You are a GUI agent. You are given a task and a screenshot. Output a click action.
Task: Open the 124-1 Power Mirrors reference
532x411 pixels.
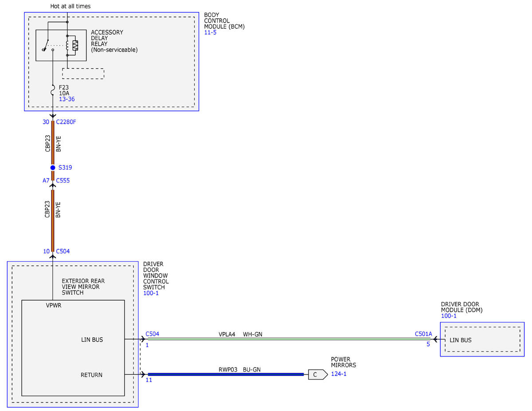pyautogui.click(x=339, y=374)
